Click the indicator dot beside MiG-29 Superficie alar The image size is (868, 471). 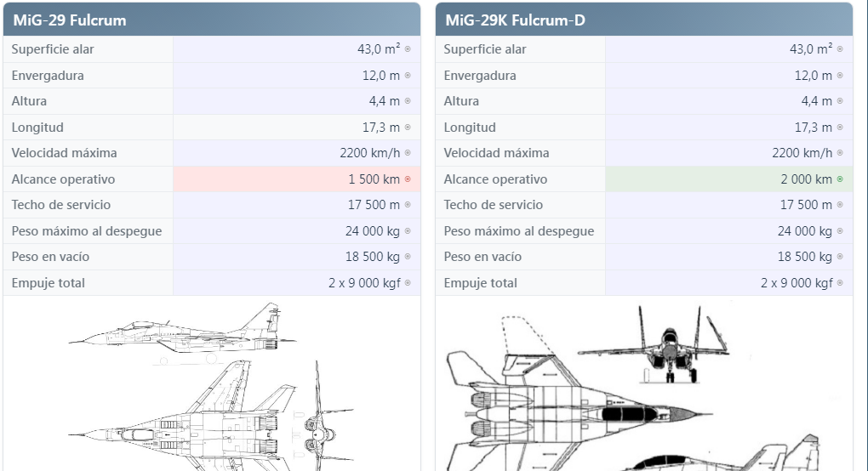408,49
